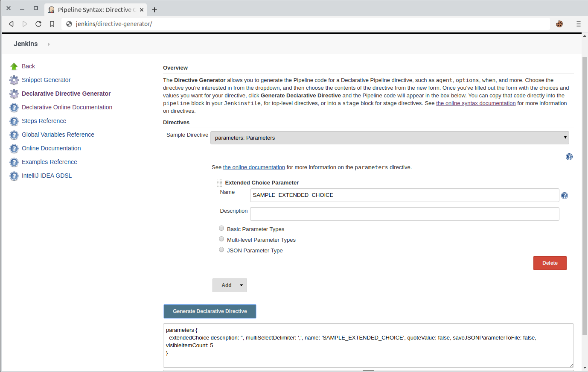This screenshot has height=372, width=588.
Task: Click into the Description input field
Action: [405, 214]
